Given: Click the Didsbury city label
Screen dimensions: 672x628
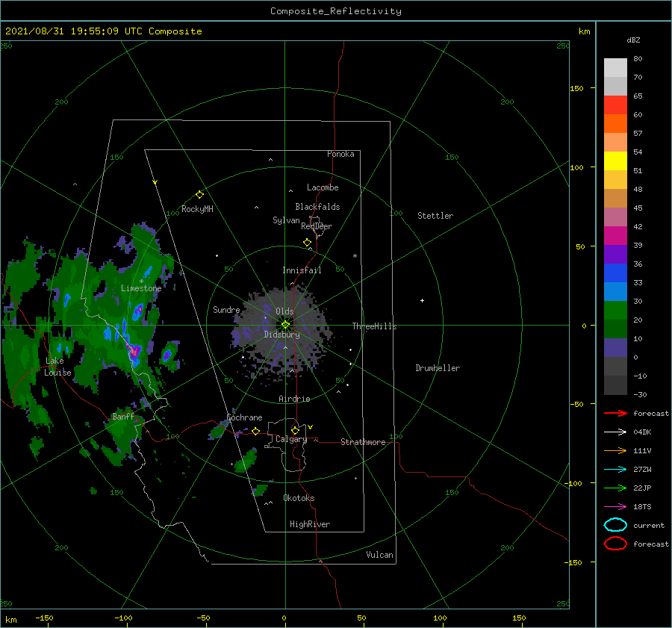Looking at the screenshot, I should coord(282,335).
